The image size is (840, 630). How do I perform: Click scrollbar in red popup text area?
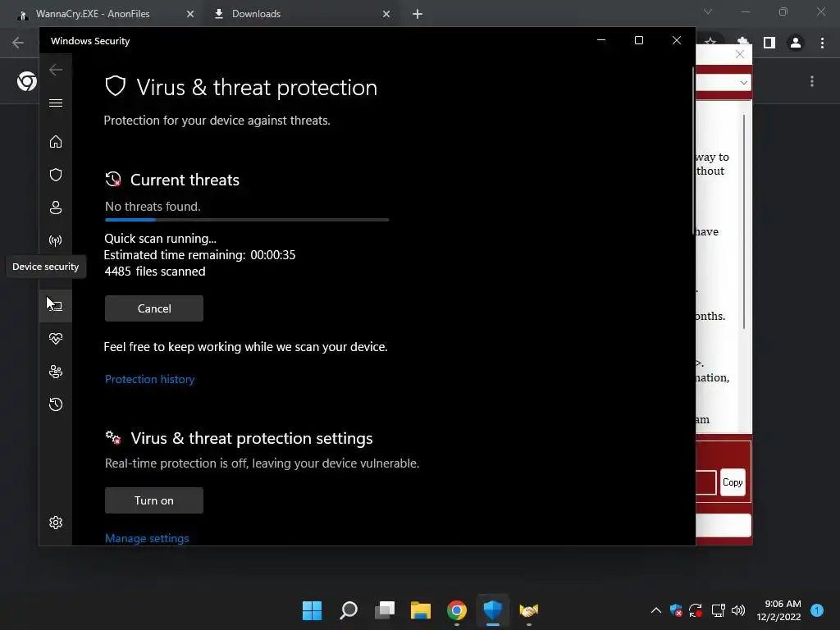[x=743, y=221]
